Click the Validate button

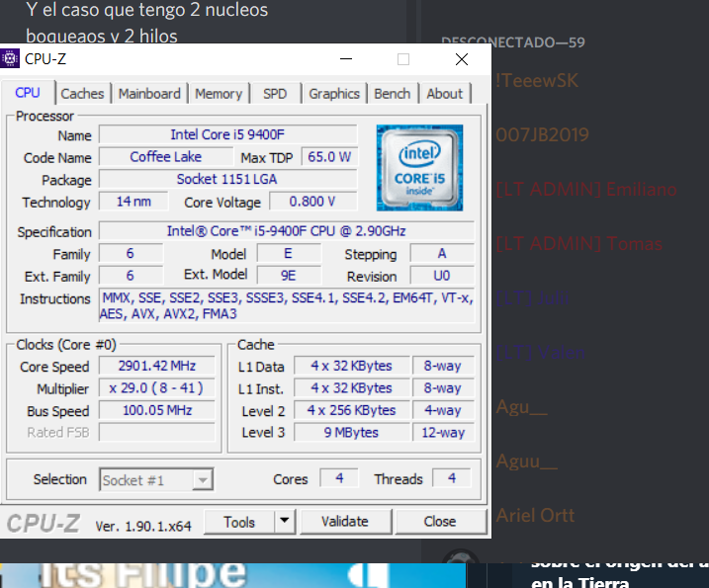[345, 522]
